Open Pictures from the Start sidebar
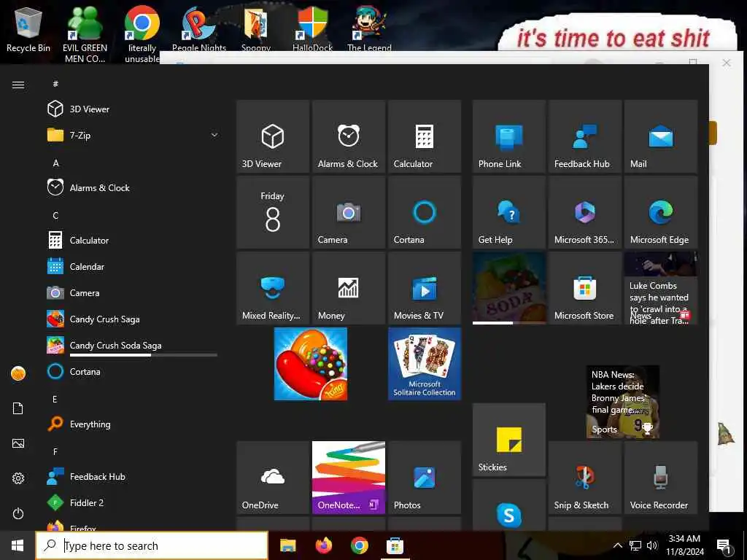Screen dimensions: 747x560 [18, 443]
